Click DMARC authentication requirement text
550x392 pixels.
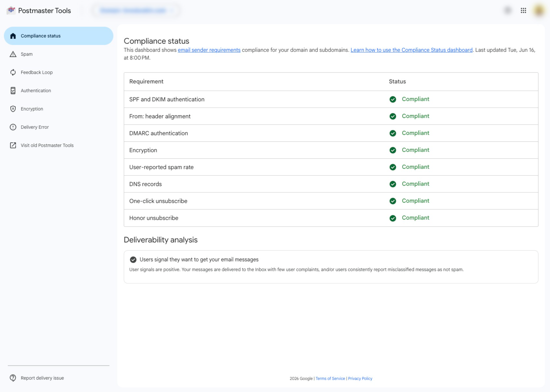158,133
